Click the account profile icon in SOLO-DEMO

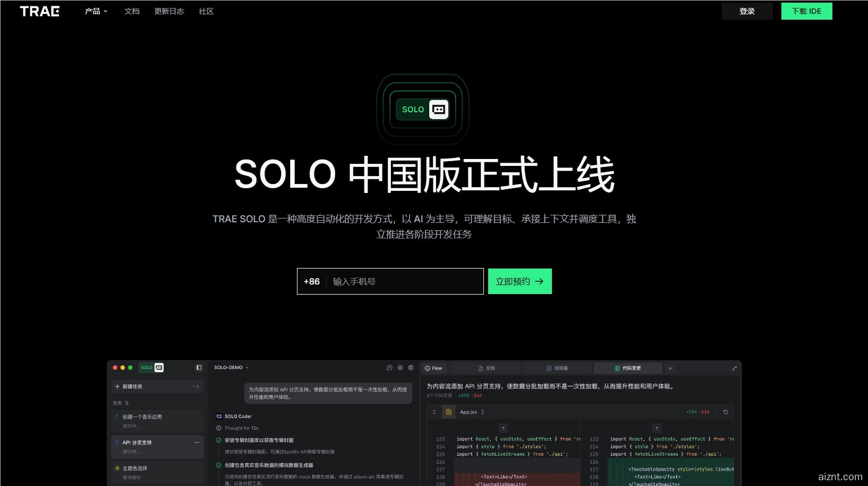pos(411,367)
